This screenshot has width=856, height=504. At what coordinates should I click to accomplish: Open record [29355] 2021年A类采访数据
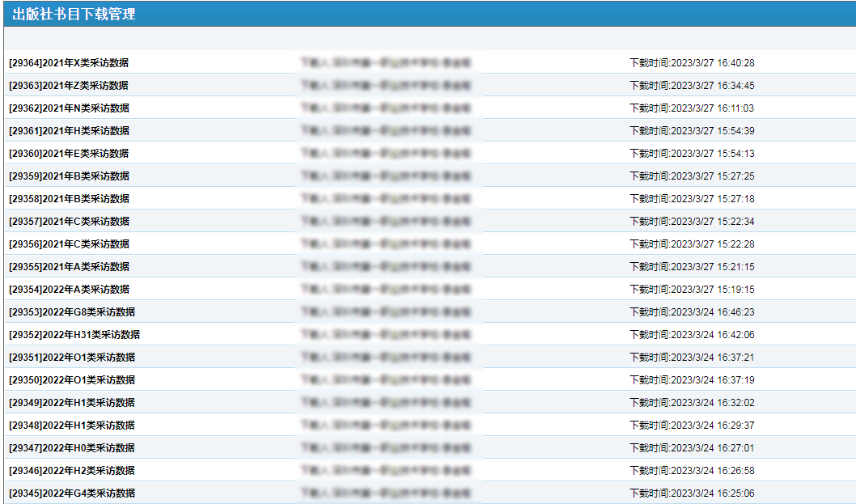(69, 267)
